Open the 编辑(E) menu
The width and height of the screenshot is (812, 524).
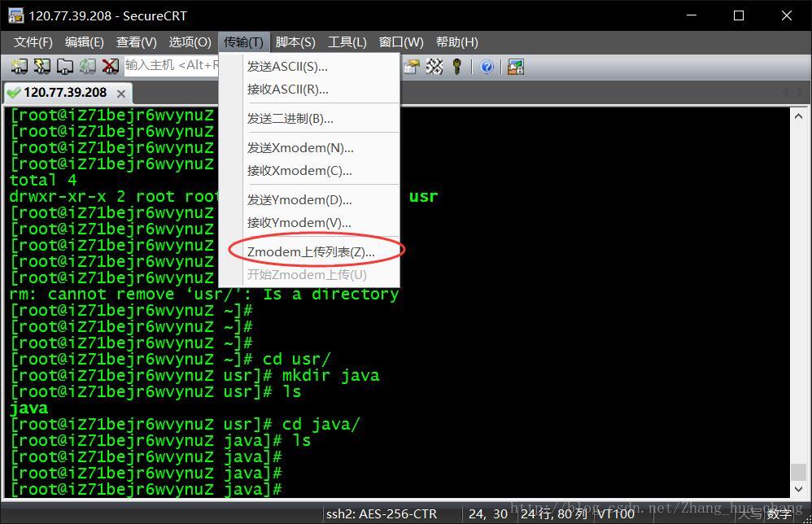pyautogui.click(x=85, y=42)
